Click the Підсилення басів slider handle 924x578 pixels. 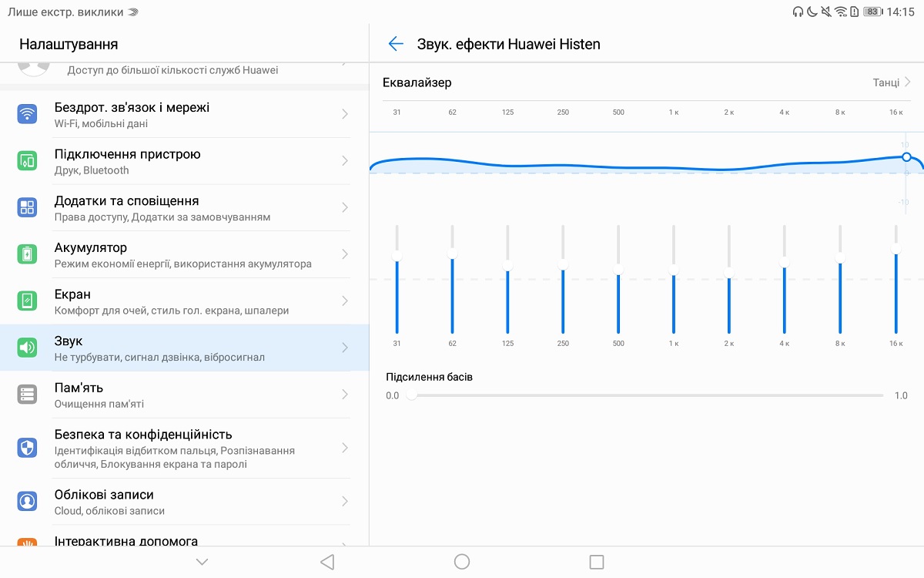click(x=411, y=395)
